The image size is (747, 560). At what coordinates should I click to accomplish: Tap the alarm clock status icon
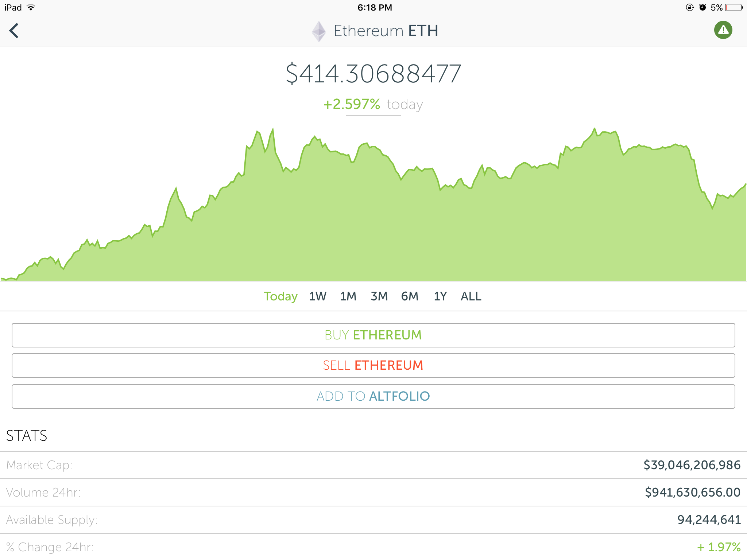pyautogui.click(x=703, y=8)
